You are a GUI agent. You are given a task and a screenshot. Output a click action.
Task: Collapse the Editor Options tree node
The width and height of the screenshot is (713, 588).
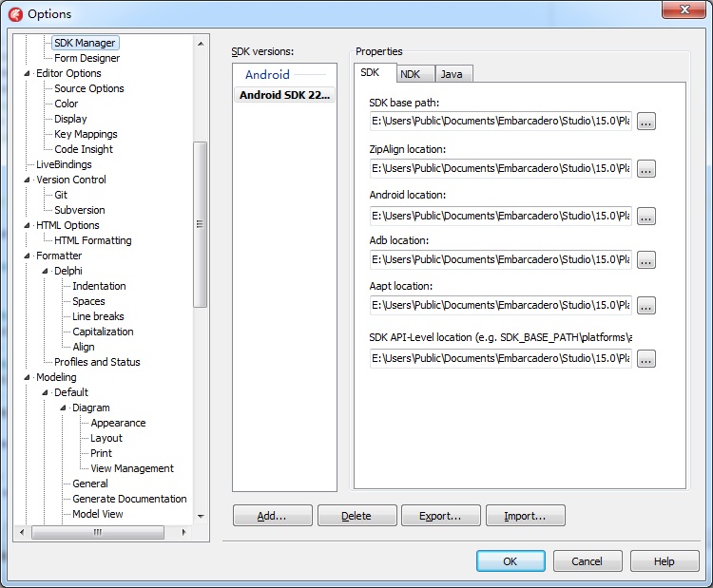click(x=27, y=73)
